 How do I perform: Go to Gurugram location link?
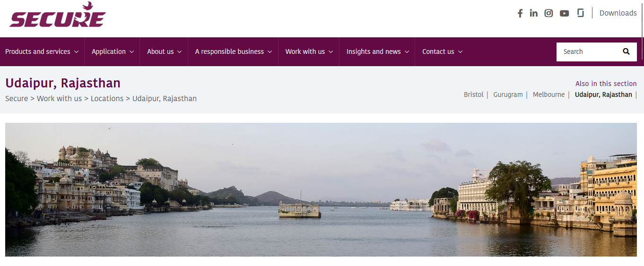508,94
